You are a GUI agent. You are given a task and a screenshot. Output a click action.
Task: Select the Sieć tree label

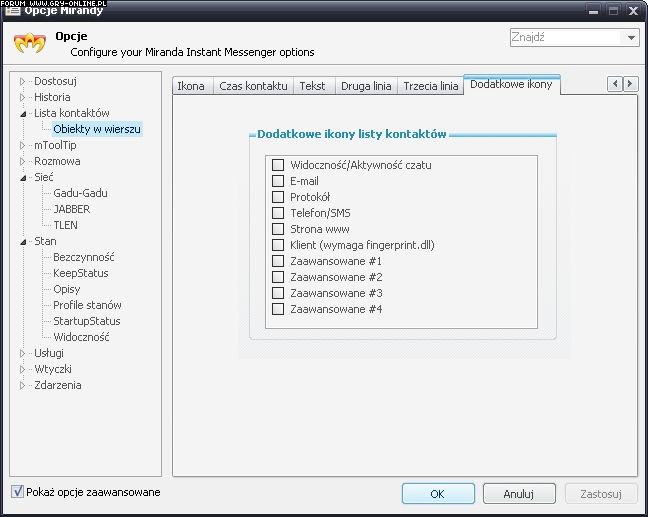[44, 177]
